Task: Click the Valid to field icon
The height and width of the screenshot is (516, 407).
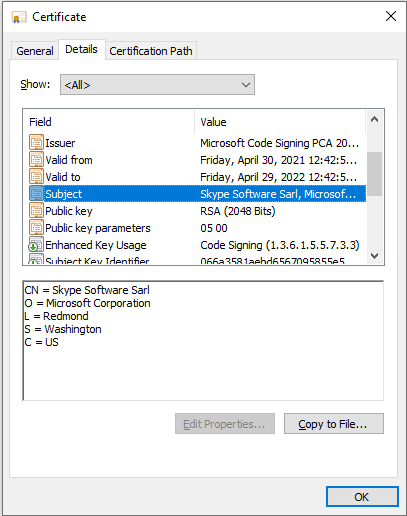Action: (x=36, y=177)
